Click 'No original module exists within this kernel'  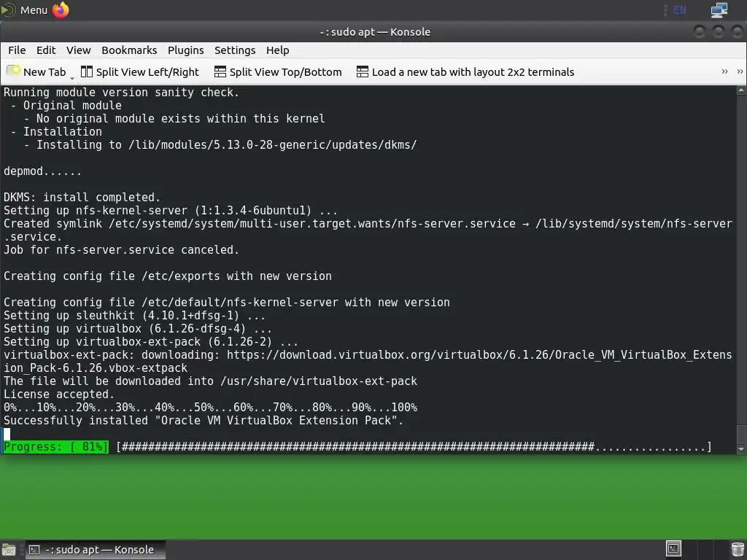tap(174, 119)
